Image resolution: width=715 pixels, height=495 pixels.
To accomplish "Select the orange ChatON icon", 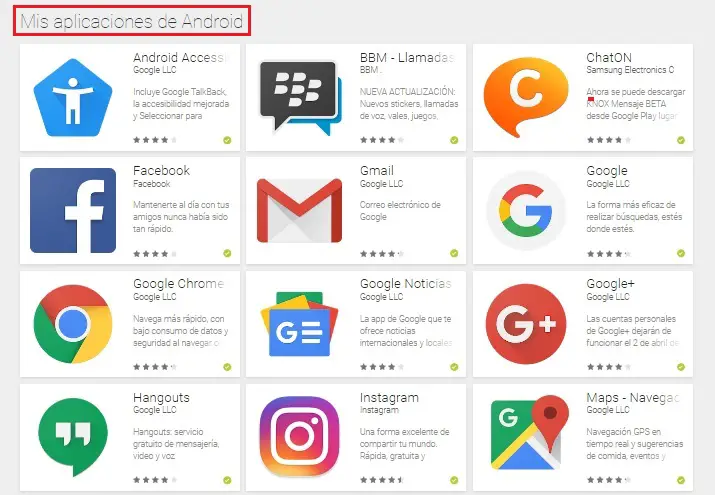I will [x=526, y=97].
